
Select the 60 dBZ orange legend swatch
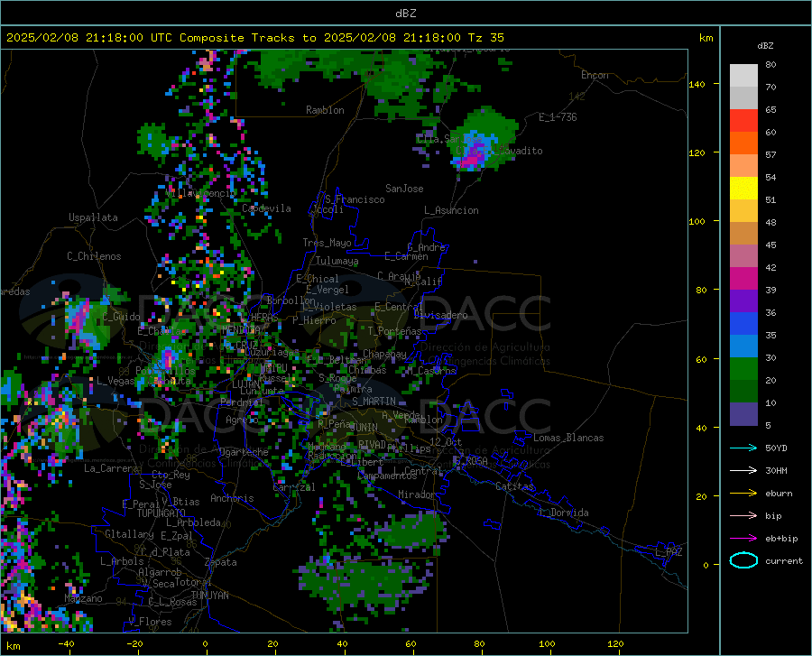click(743, 143)
